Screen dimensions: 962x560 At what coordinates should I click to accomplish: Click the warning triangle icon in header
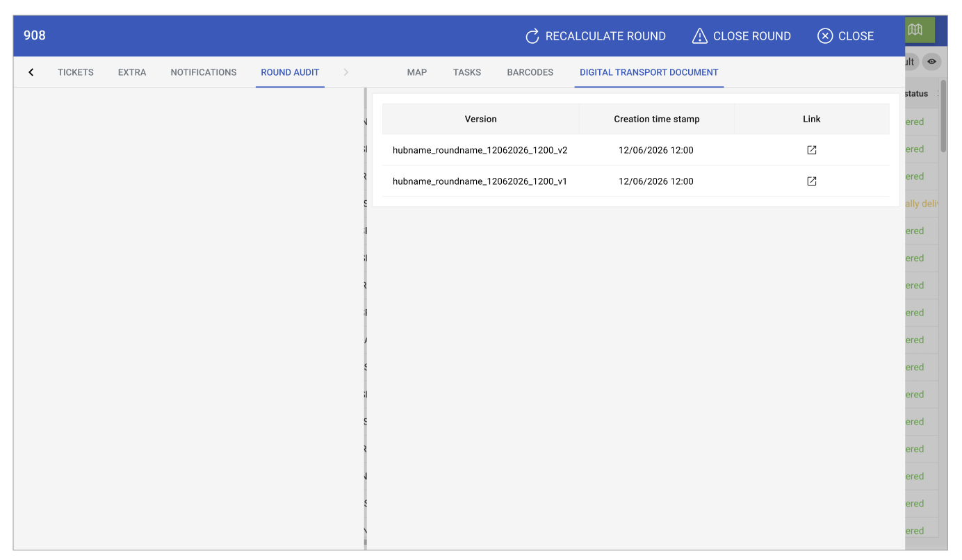click(x=700, y=36)
